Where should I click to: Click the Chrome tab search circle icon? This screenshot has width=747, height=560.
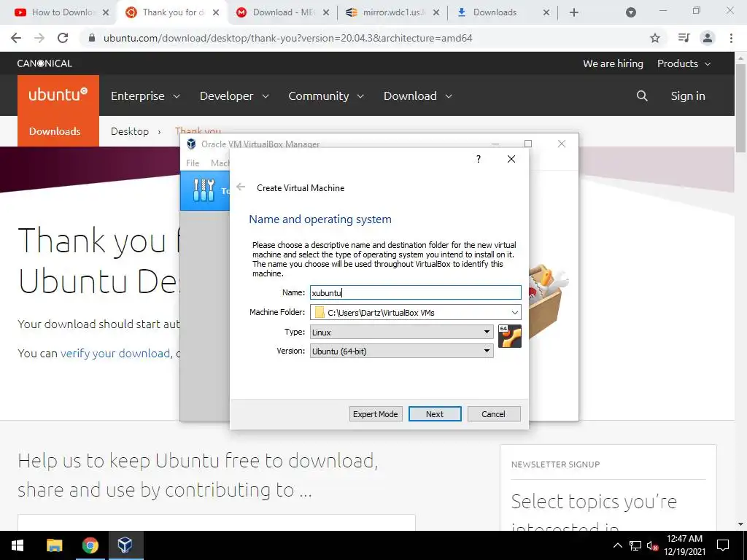[x=631, y=13]
